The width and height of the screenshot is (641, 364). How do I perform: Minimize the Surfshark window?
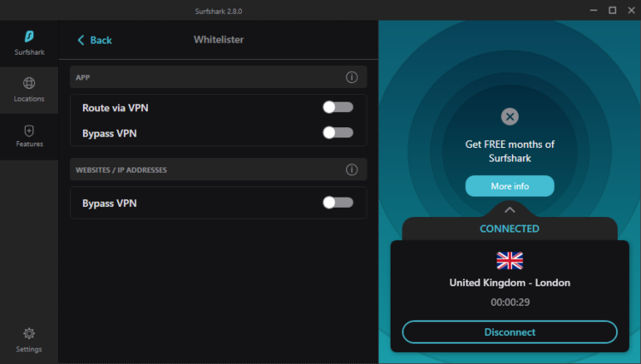click(594, 10)
